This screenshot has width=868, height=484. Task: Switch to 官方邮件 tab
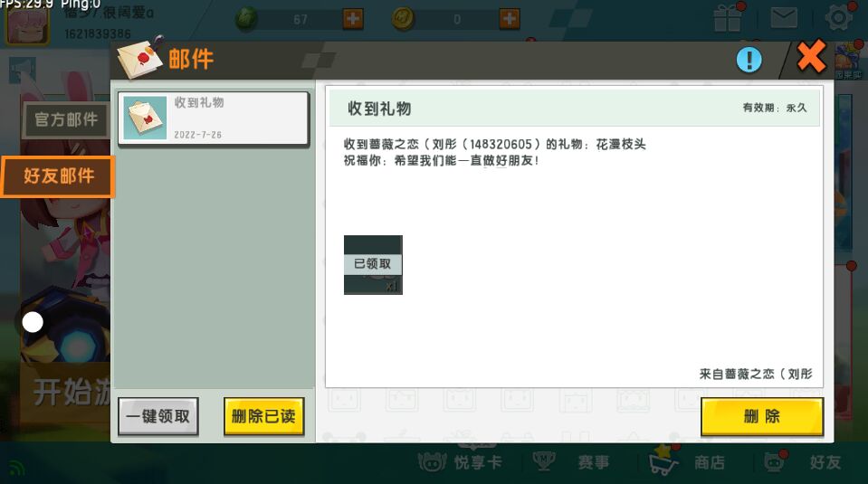(x=65, y=119)
